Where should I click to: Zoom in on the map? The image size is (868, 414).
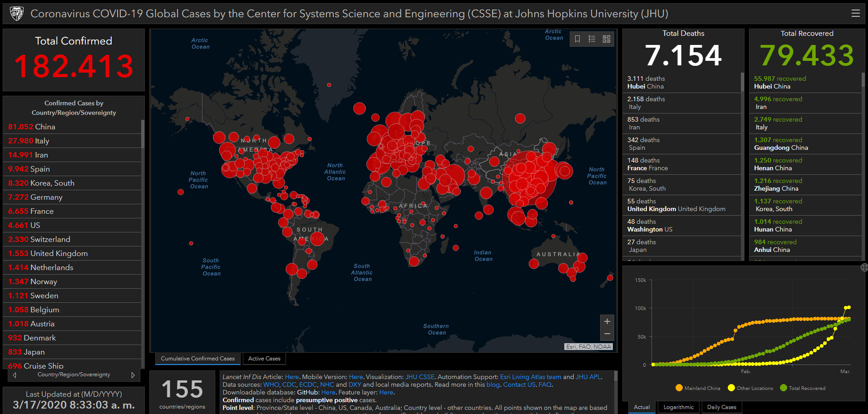pos(607,321)
